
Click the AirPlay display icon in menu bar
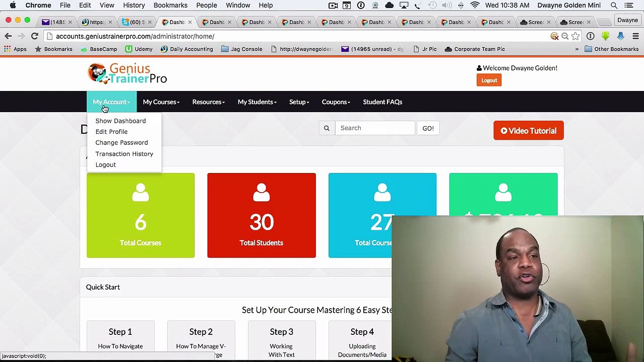[x=404, y=5]
